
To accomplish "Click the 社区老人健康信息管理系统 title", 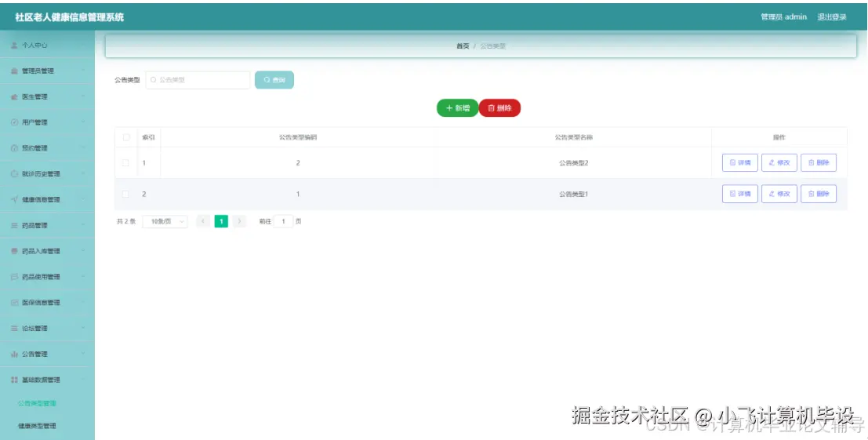I will point(70,17).
